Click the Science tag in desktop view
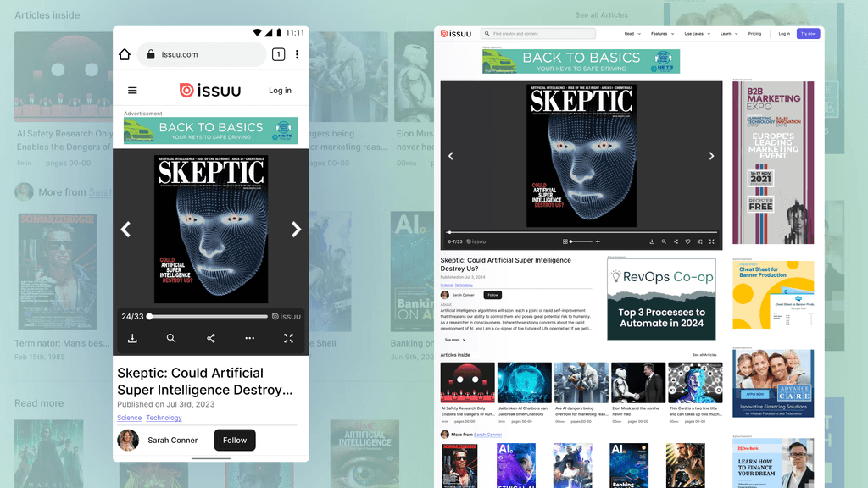Viewport: 868px width, 488px height. click(x=446, y=285)
